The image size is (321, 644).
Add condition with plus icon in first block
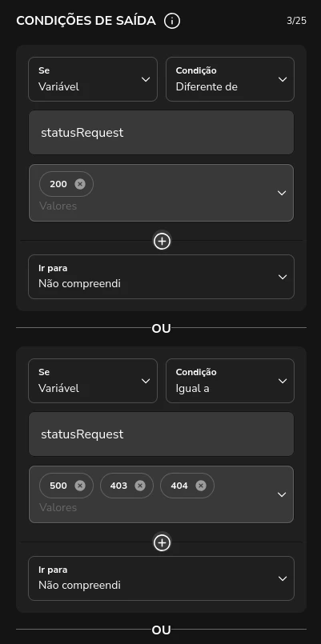162,241
